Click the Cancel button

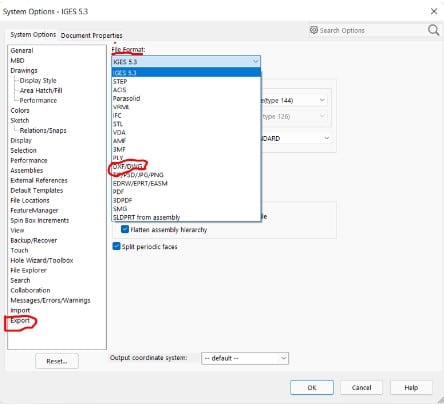[361, 387]
